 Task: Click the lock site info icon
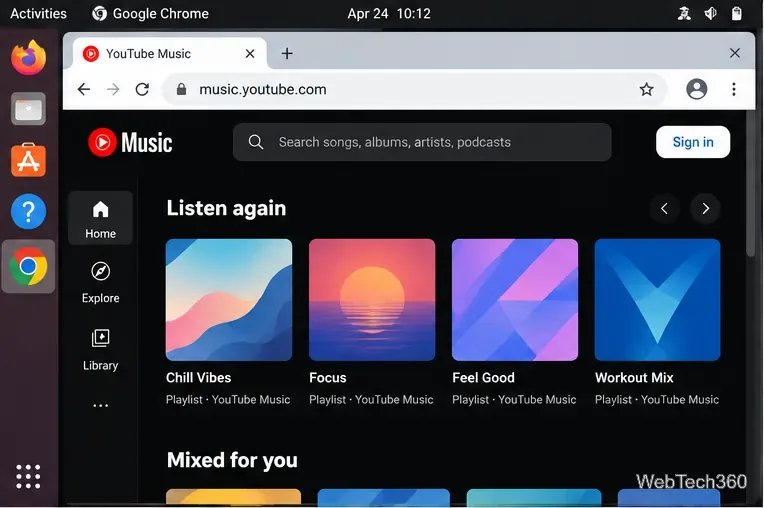pos(181,89)
